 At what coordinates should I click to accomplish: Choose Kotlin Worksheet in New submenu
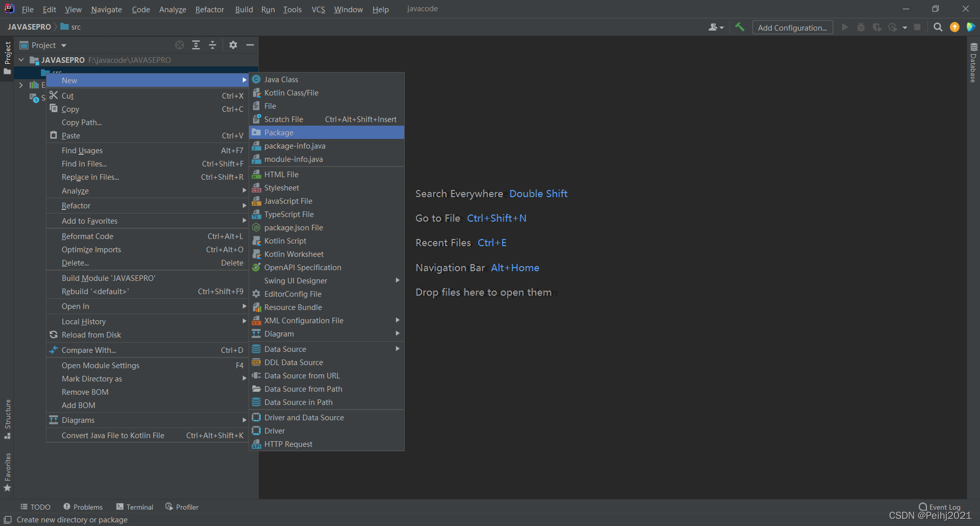click(327, 254)
